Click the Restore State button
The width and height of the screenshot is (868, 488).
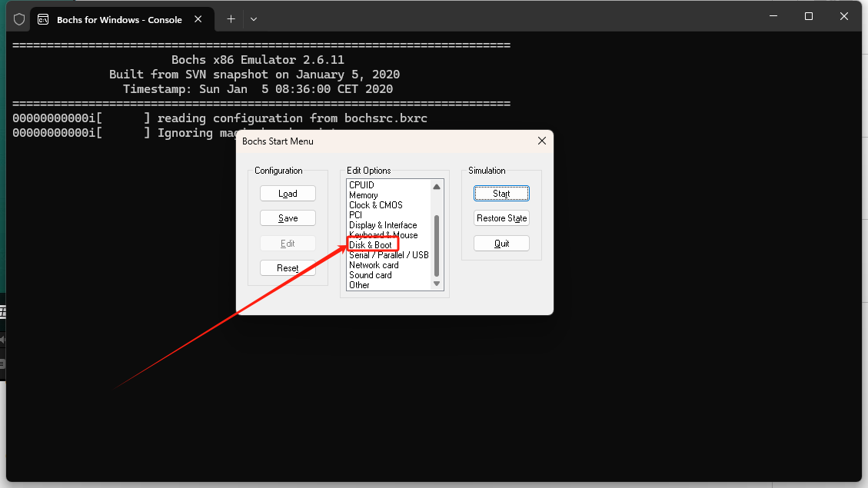(x=501, y=218)
